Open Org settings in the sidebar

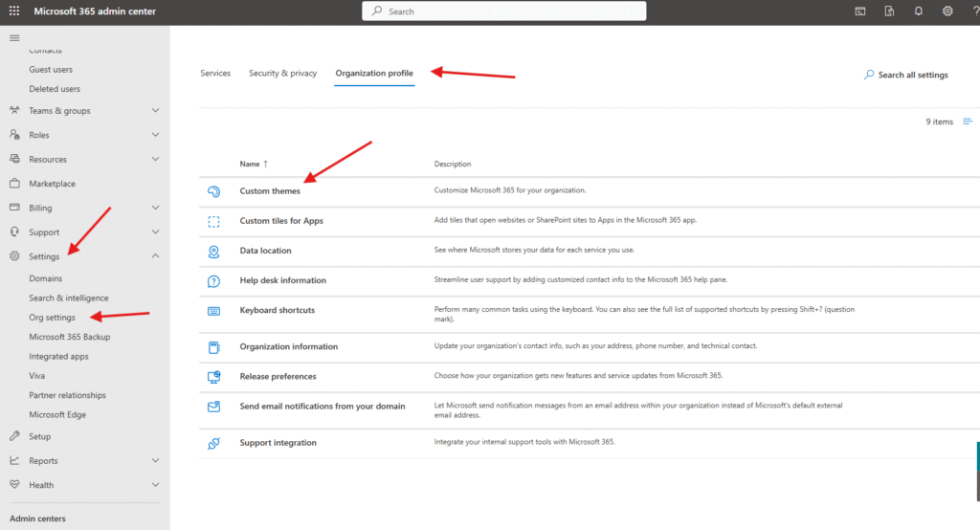click(x=53, y=318)
